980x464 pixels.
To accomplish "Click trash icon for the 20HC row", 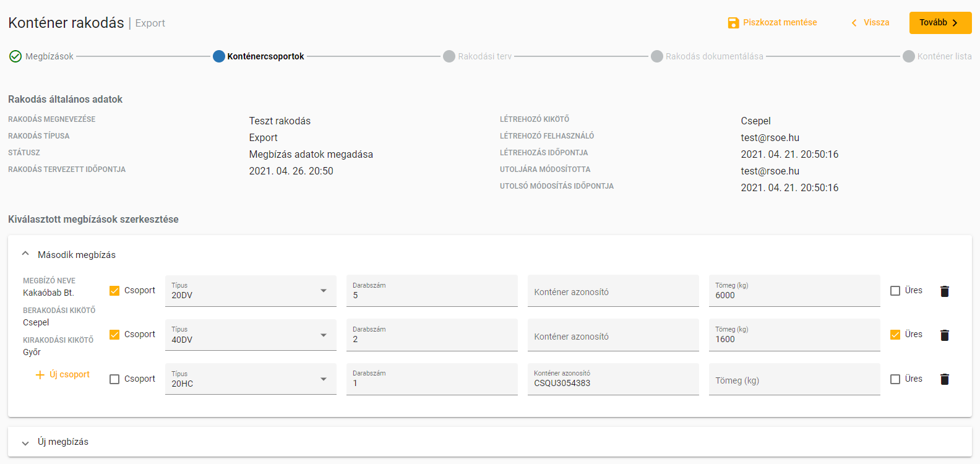I will (x=944, y=379).
